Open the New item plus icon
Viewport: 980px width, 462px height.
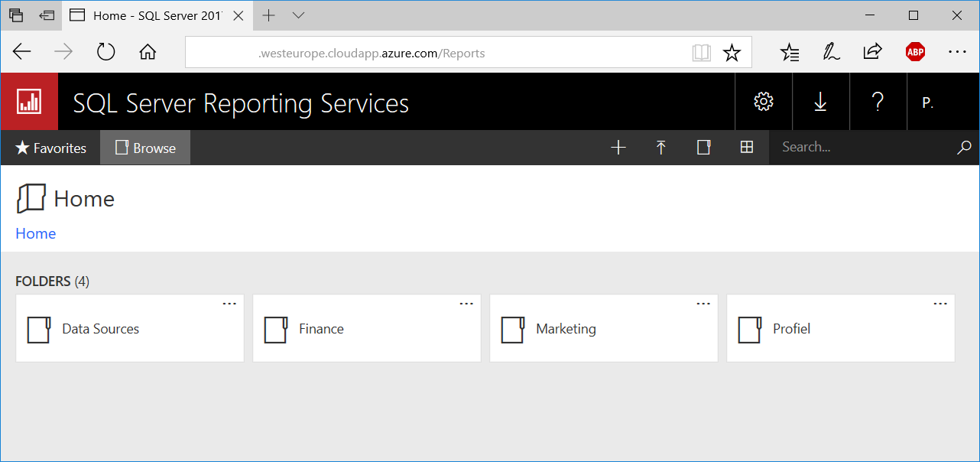click(618, 147)
